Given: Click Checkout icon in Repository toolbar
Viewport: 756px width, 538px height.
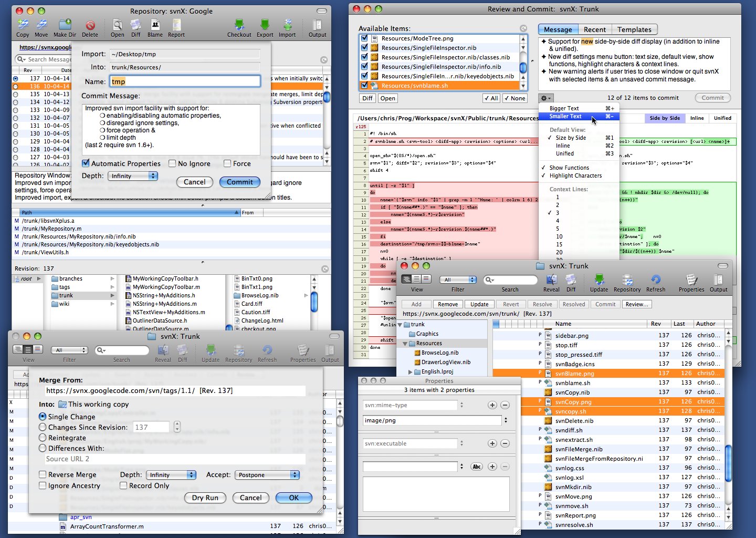Looking at the screenshot, I should click(239, 25).
